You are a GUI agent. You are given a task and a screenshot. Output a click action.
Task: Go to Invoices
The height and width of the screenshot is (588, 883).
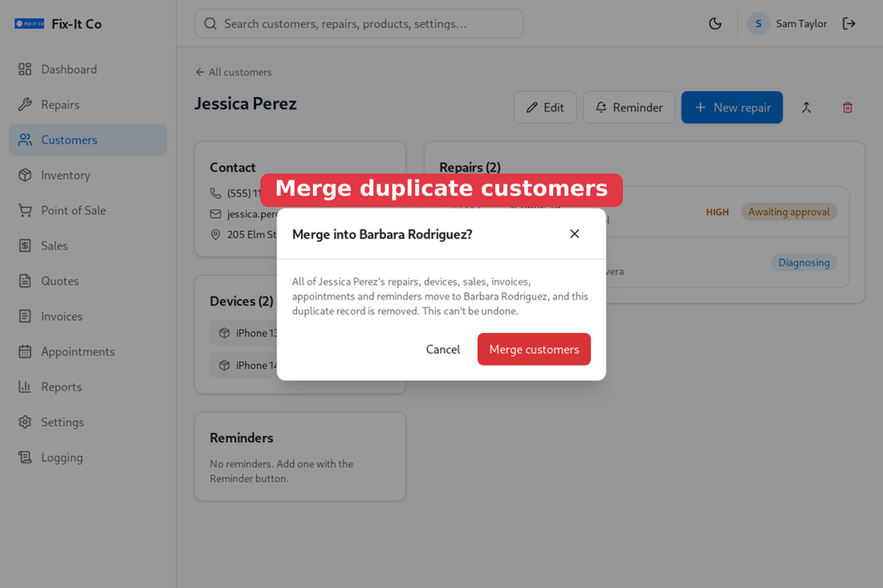[87, 316]
